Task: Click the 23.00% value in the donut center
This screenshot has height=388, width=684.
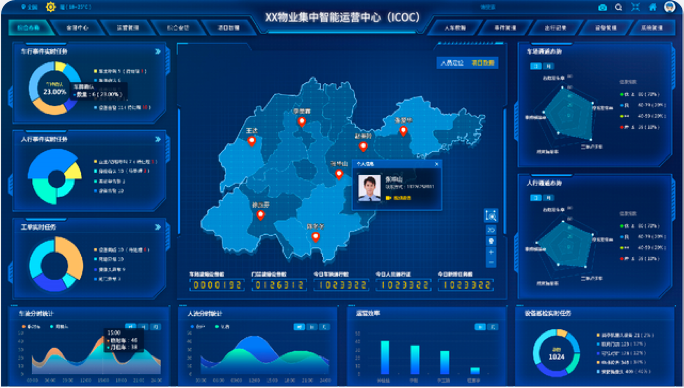Action: coord(55,92)
